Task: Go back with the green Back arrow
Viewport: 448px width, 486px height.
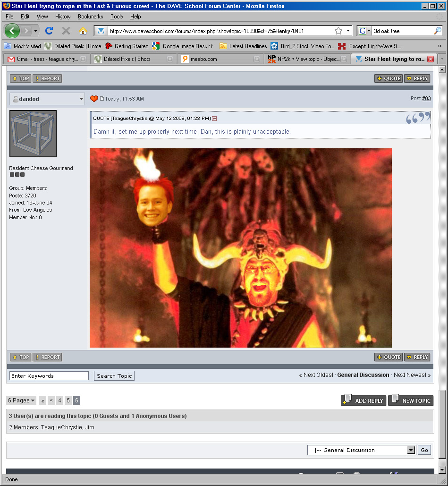Action: click(12, 31)
